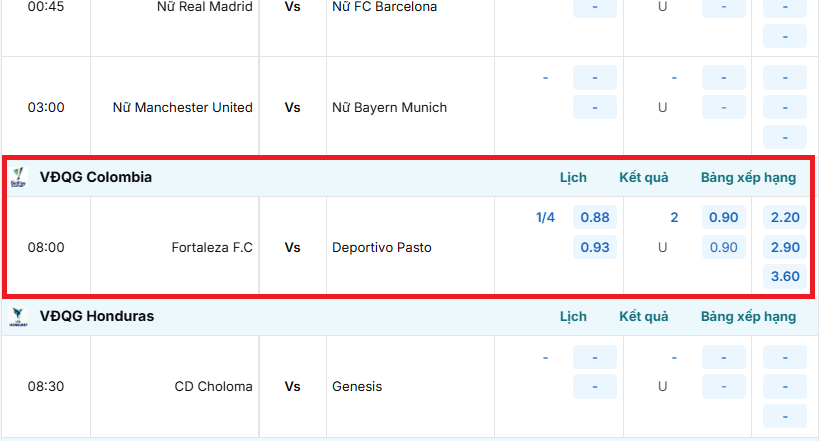Pick the 0.90 odds beside the U label

point(723,247)
